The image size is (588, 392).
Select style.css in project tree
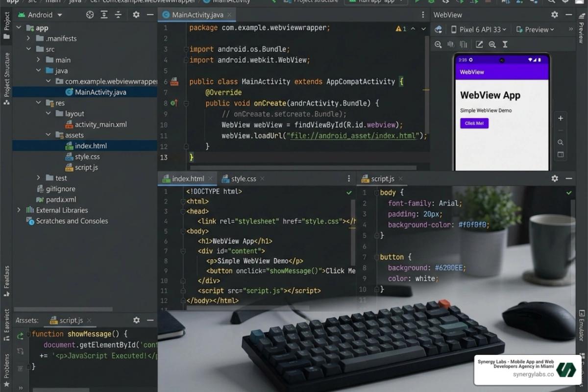(x=87, y=157)
